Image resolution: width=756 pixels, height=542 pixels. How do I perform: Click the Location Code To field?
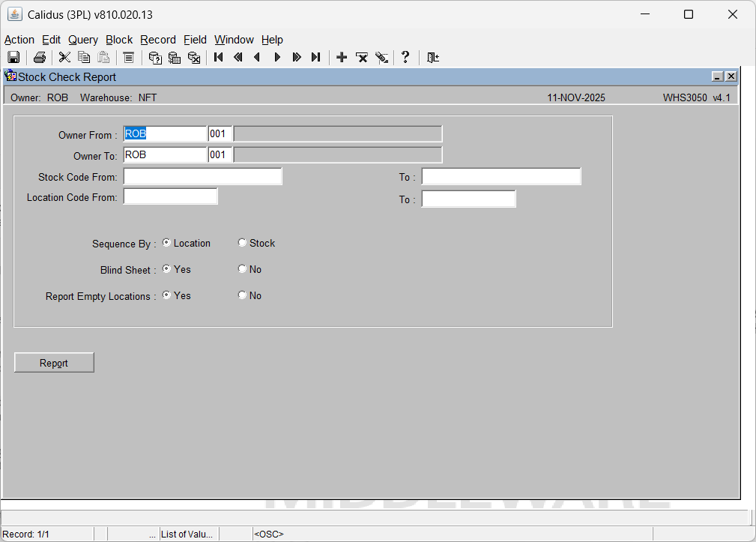pos(468,199)
